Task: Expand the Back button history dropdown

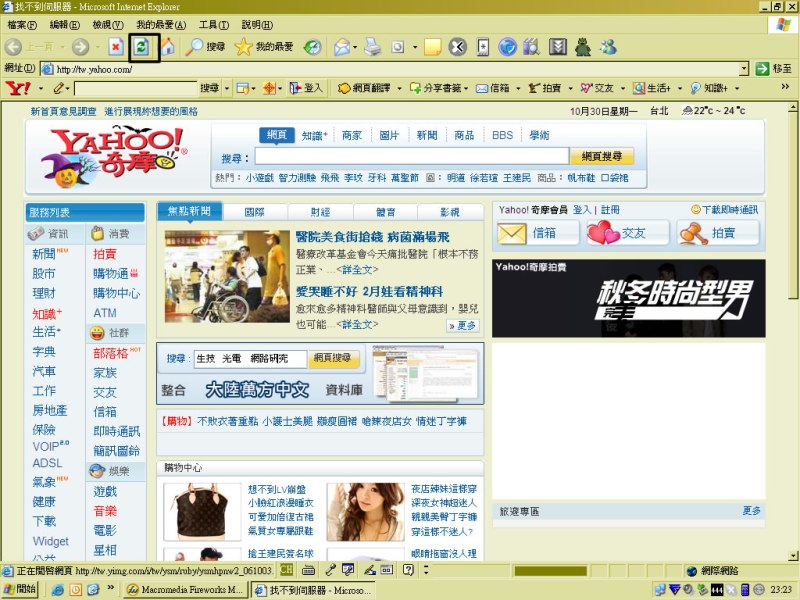Action: pos(62,47)
